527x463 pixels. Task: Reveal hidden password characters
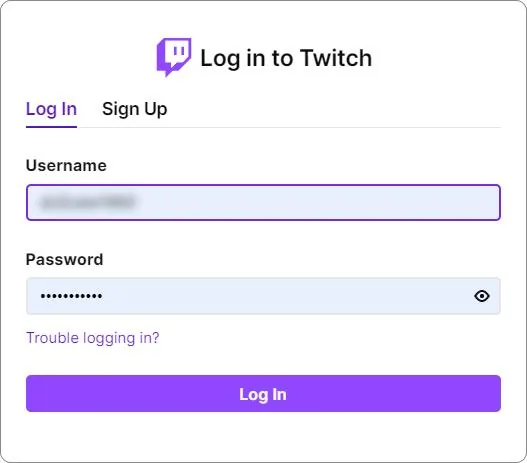click(482, 296)
